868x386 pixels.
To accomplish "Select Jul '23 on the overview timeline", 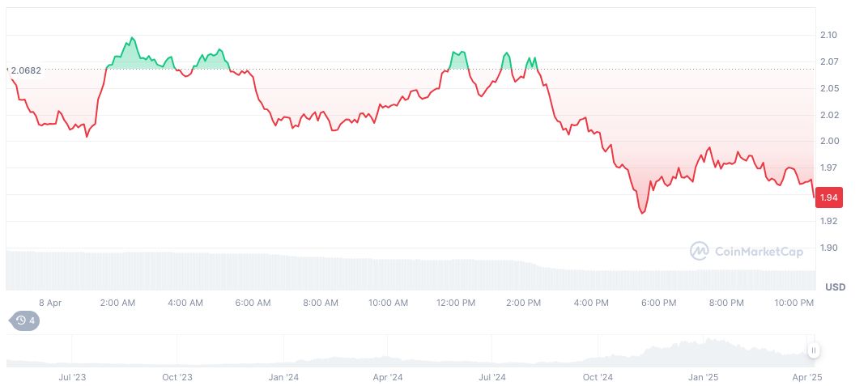I will pos(73,377).
